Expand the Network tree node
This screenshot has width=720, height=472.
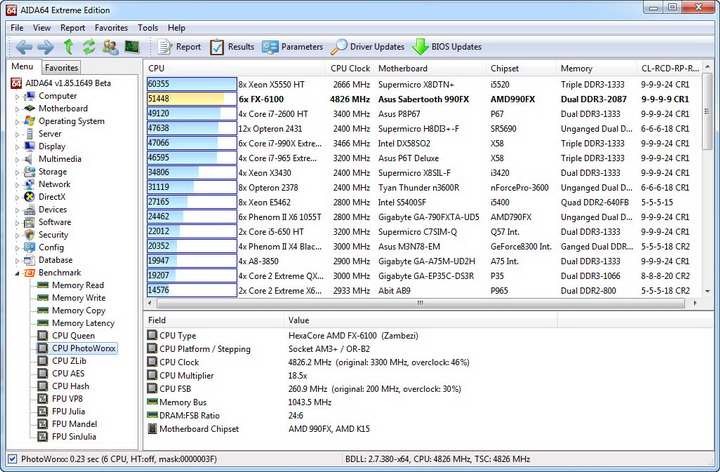pos(17,185)
